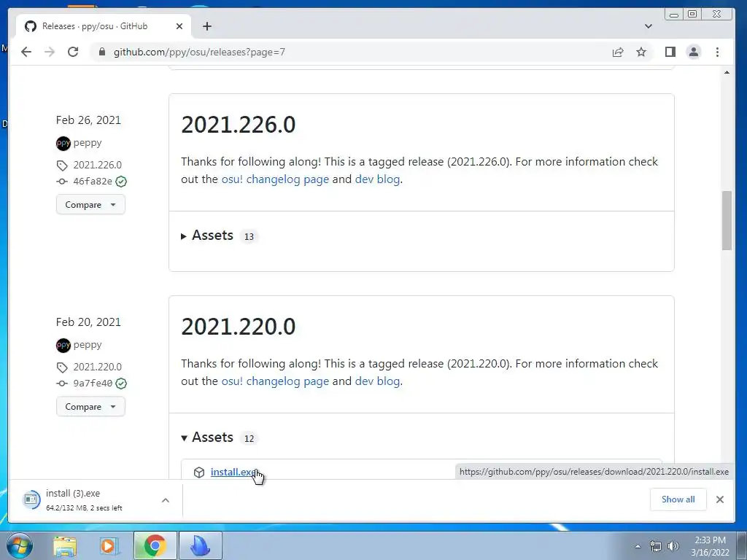Share this page using share icon

click(x=618, y=52)
